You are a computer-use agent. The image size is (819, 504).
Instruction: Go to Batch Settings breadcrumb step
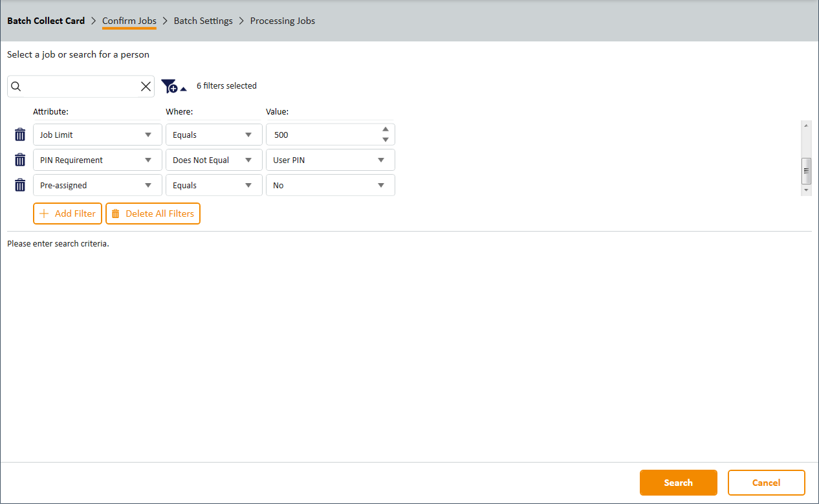[x=203, y=21]
